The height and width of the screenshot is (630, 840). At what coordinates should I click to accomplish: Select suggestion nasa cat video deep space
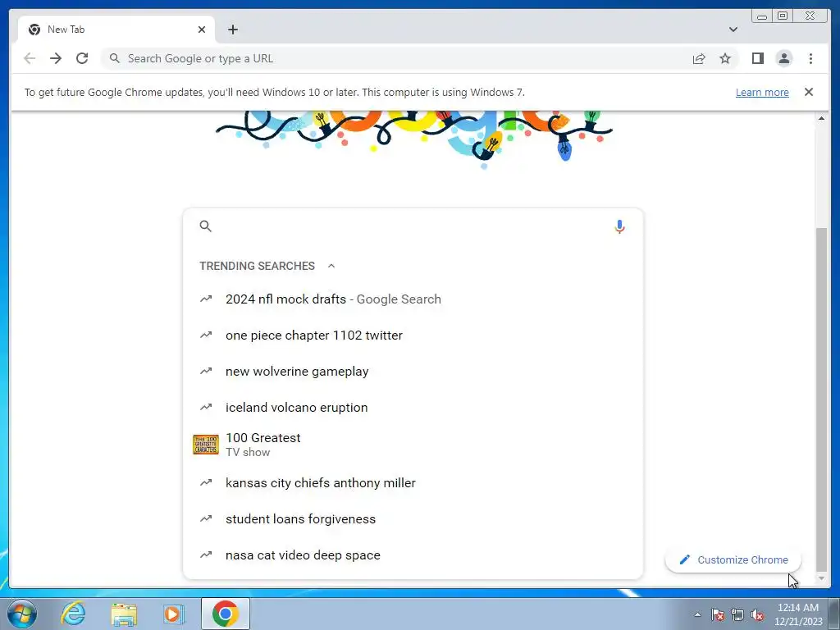[x=413, y=555]
